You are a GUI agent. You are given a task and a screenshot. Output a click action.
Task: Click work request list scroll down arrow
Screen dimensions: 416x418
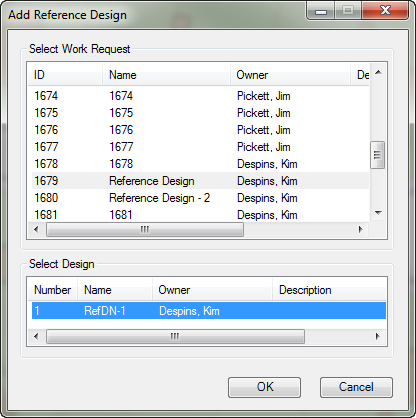(x=378, y=213)
